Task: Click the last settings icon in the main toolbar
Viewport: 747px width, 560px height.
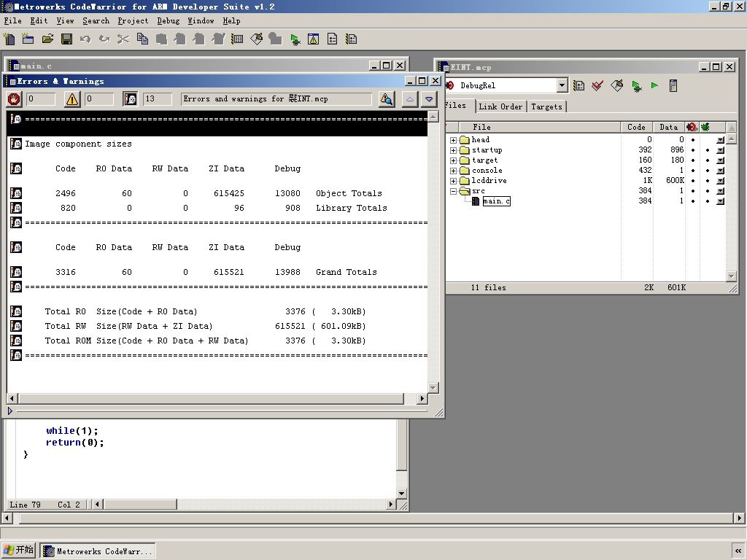Action: 351,39
